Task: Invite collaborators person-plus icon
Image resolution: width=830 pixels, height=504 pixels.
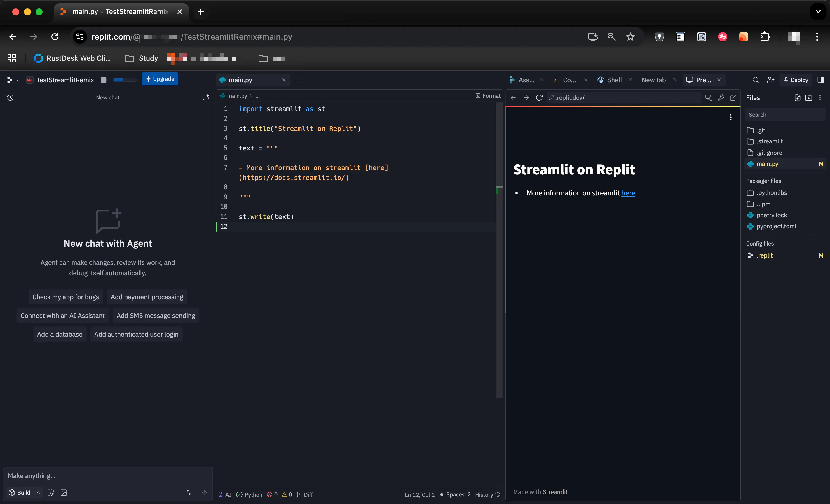Action: pyautogui.click(x=770, y=80)
